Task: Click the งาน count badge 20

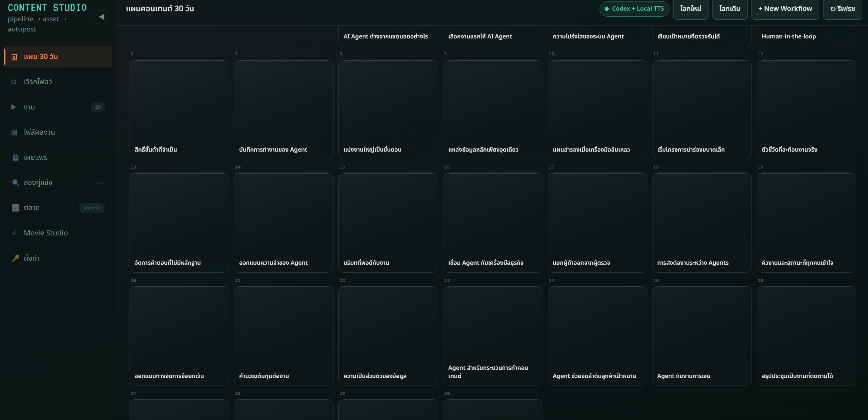Action: pos(98,107)
